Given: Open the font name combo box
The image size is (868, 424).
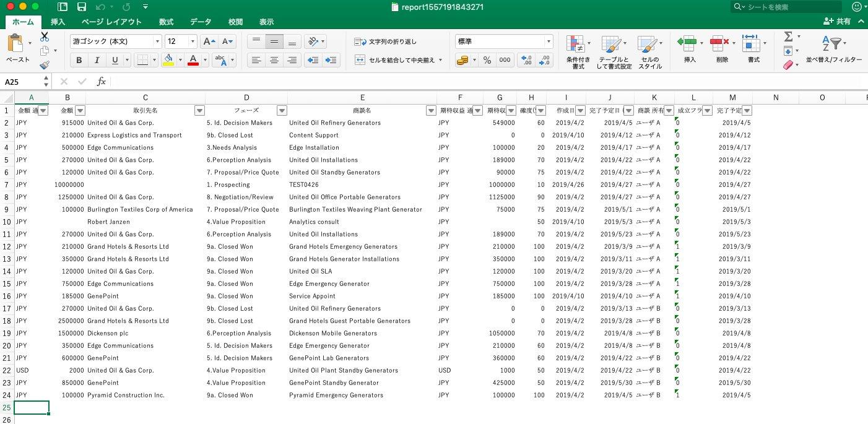Looking at the screenshot, I should click(x=116, y=41).
